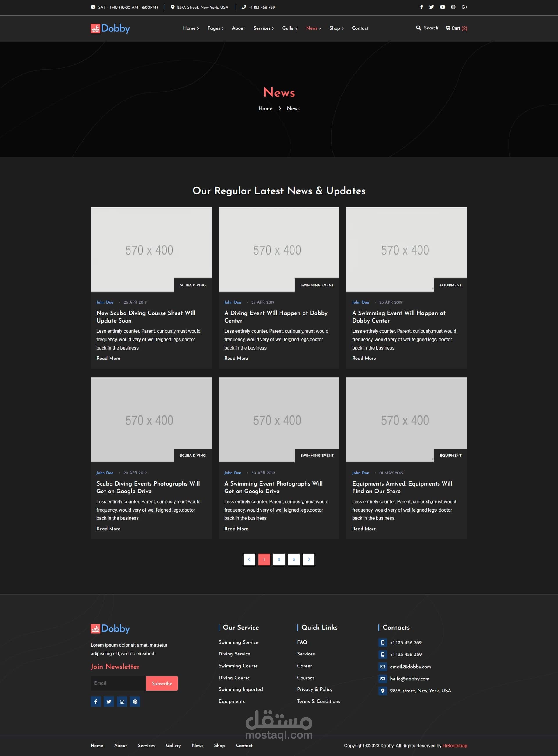
Task: Read More on Scuba Diving Course article
Action: pos(108,358)
